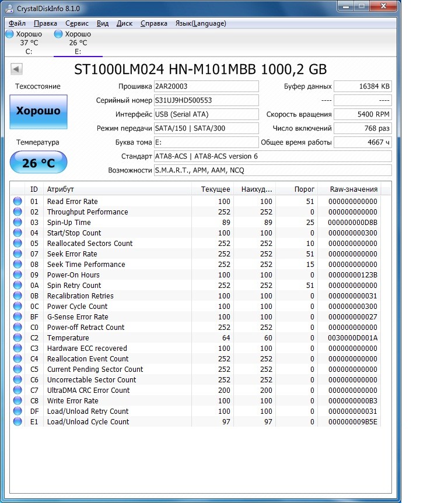
Task: Click status icon for Read Error Rate
Action: 17,201
